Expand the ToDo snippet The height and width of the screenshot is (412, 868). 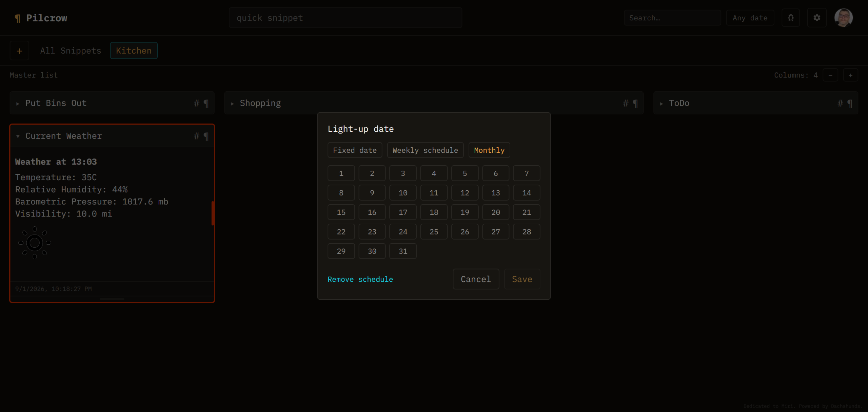[x=661, y=104]
